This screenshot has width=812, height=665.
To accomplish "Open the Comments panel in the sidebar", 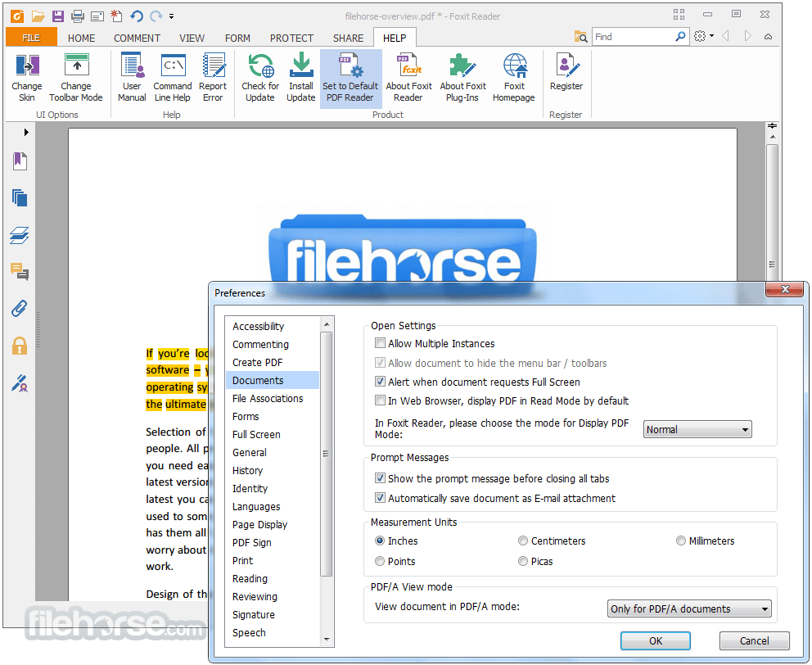I will coord(20,271).
